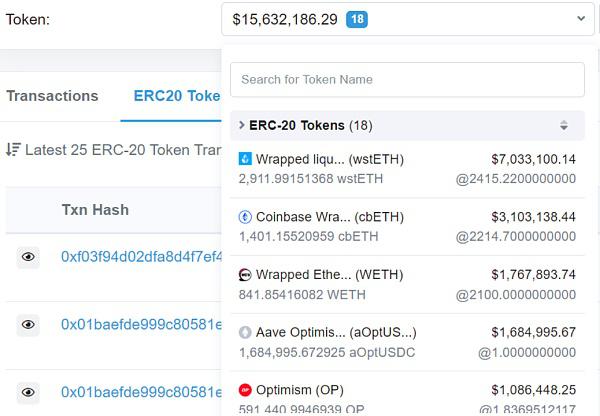Select the ERC20 Token tab

pos(177,96)
